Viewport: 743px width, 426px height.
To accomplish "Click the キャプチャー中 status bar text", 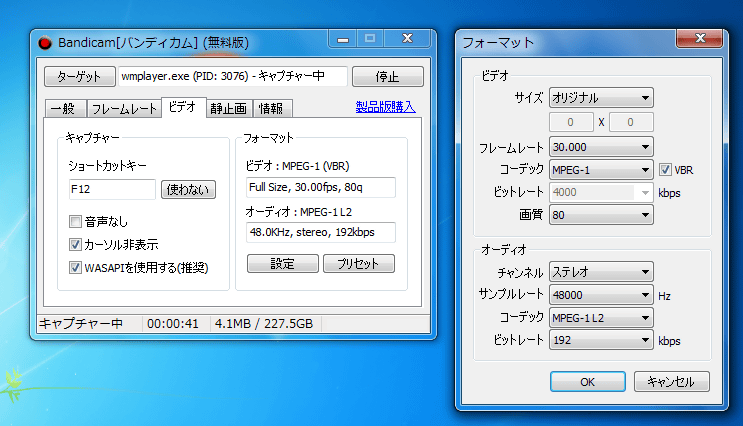I will pyautogui.click(x=81, y=324).
